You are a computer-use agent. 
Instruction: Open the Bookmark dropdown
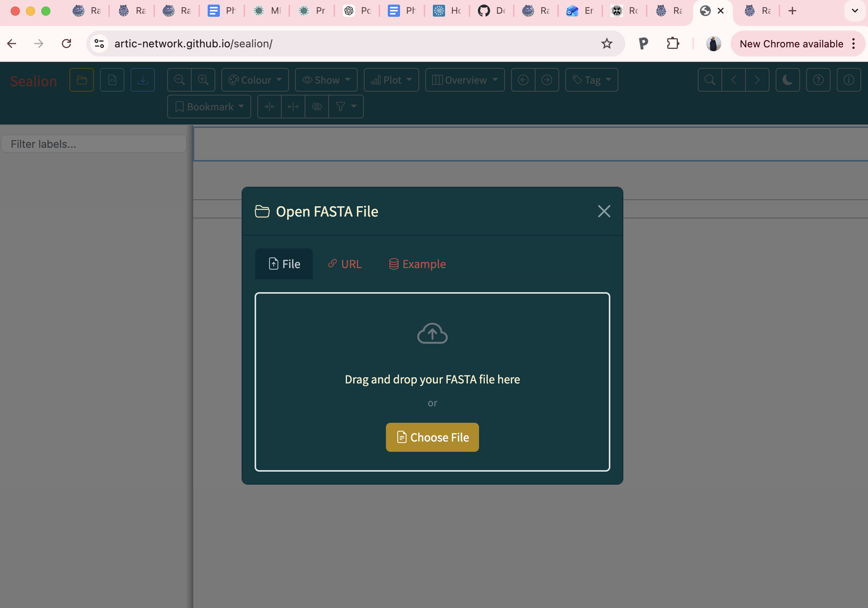coord(209,107)
